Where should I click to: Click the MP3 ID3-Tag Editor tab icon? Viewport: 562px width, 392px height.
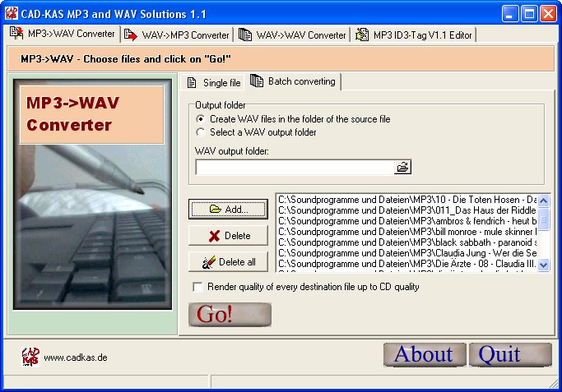click(x=361, y=35)
